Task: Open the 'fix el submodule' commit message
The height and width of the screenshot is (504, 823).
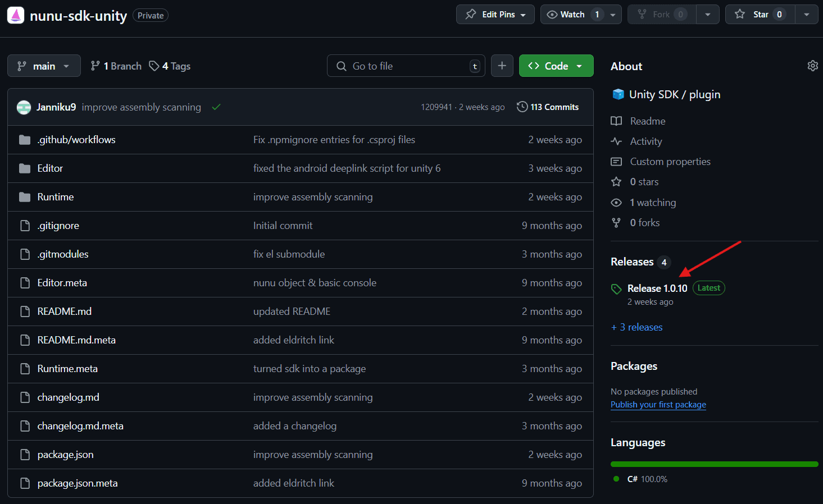Action: coord(289,254)
